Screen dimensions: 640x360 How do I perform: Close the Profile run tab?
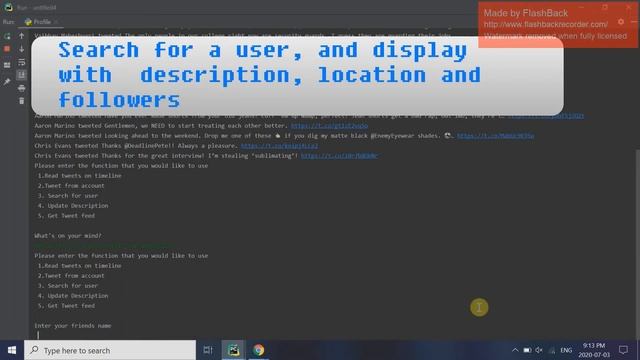point(56,22)
